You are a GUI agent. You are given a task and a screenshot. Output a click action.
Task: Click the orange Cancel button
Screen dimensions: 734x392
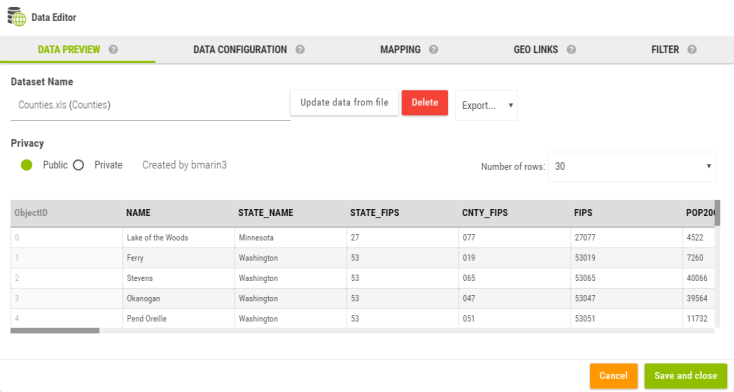613,376
